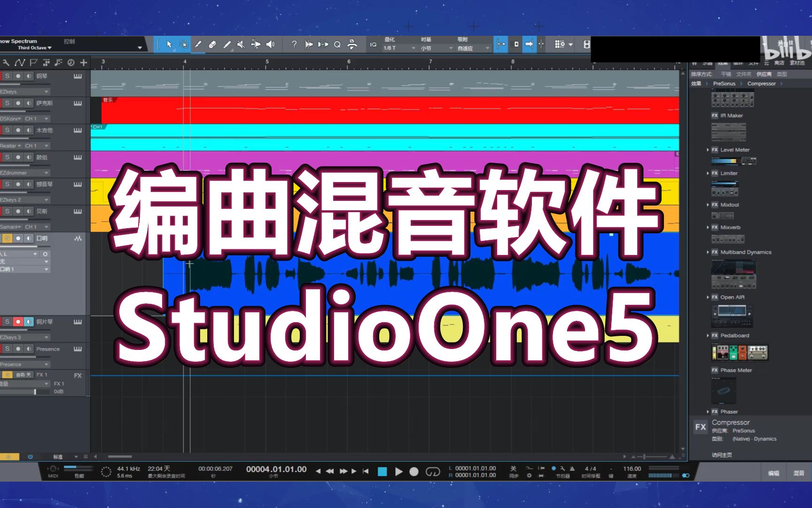Viewport: 812px width, 508px height.
Task: Sort browser by 供应商
Action: (764, 74)
